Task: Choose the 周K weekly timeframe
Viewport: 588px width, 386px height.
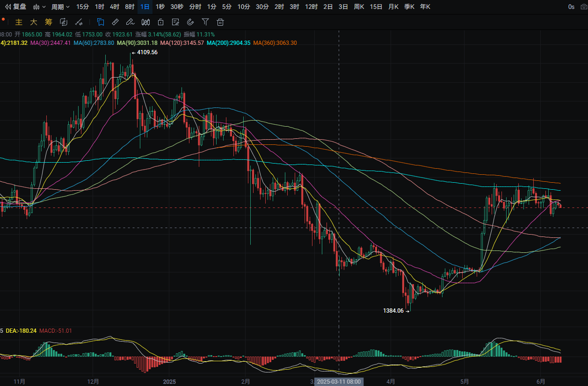Action: point(359,7)
